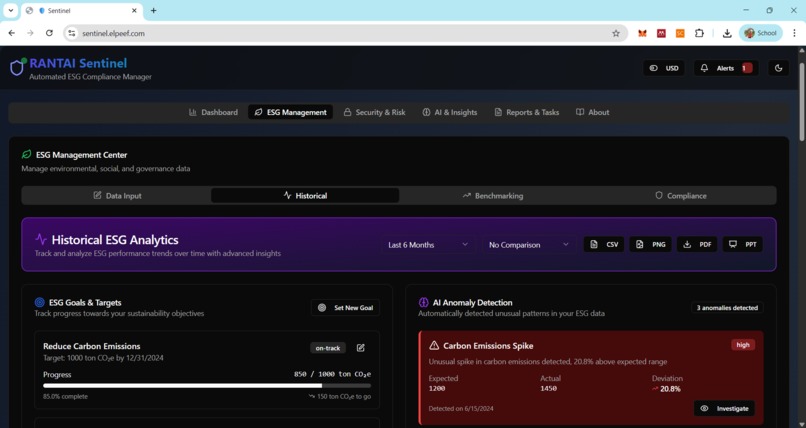Click the ESG Goals & Targets icon
The width and height of the screenshot is (806, 428).
click(x=40, y=302)
